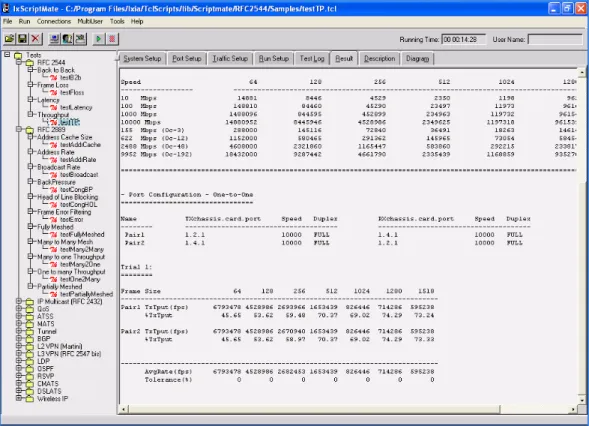Click the RFC 2889 folder icon
Image resolution: width=589 pixels, height=426 pixels.
(30, 130)
